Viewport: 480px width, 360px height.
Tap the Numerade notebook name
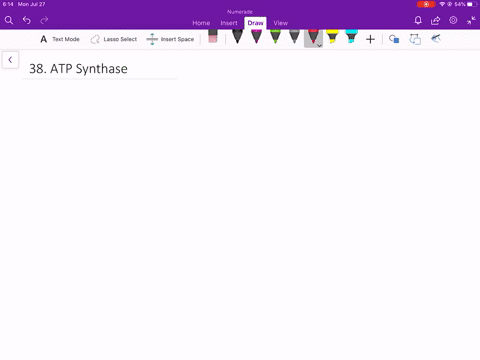pos(240,12)
